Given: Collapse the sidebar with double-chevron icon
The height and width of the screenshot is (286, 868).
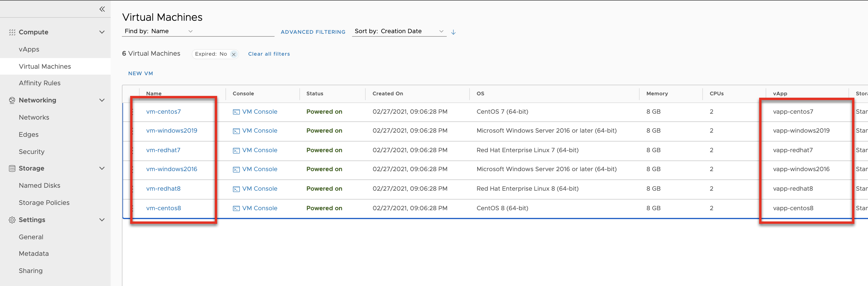Looking at the screenshot, I should (x=102, y=9).
